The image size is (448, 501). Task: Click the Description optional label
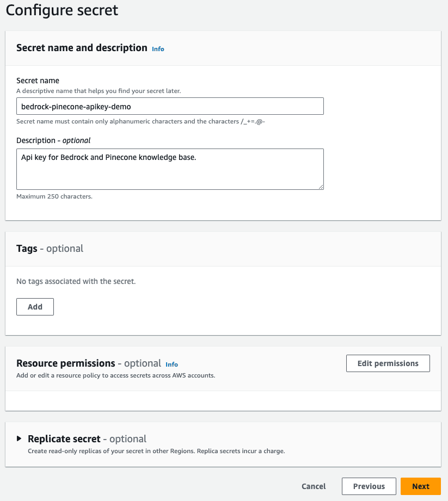[x=53, y=140]
